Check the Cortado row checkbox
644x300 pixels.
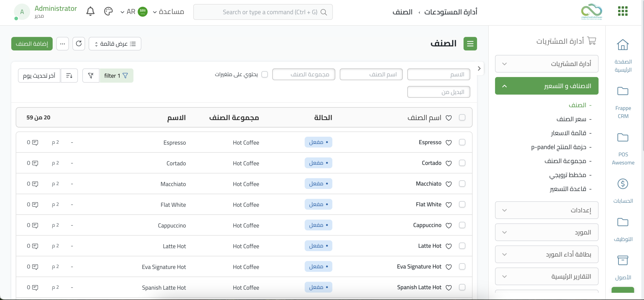coord(462,163)
